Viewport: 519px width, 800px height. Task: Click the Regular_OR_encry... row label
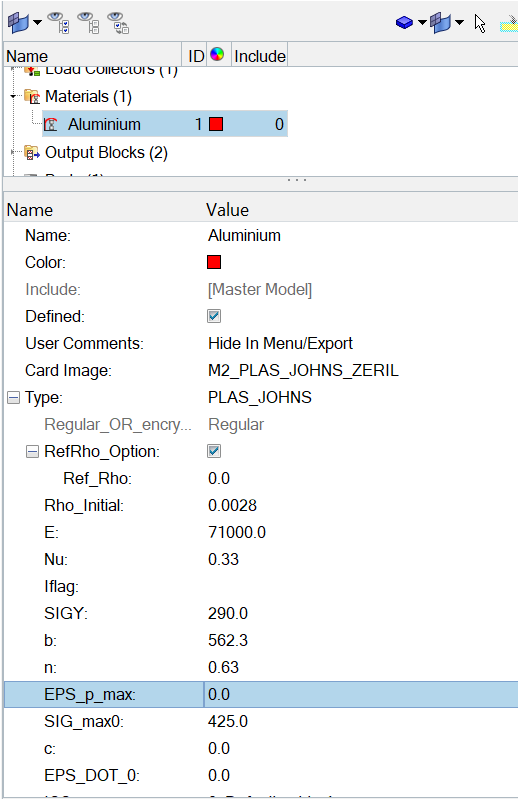click(x=118, y=424)
